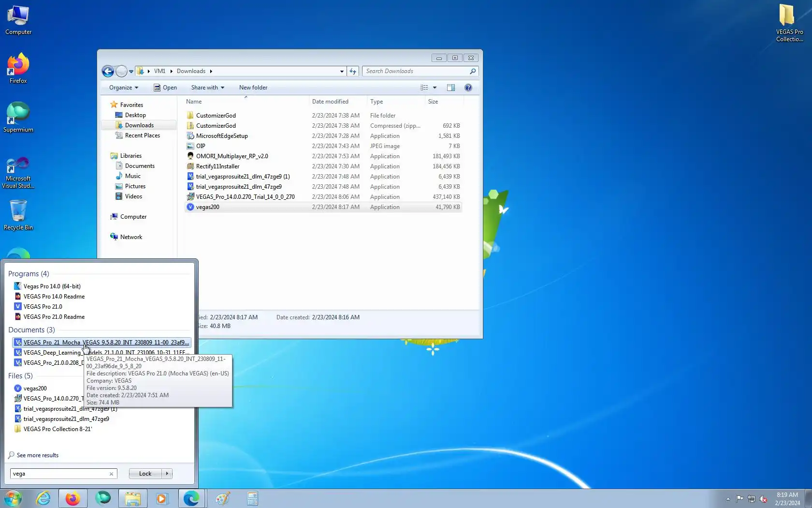Open Paint from the taskbar
This screenshot has width=812, height=508.
coord(222,498)
